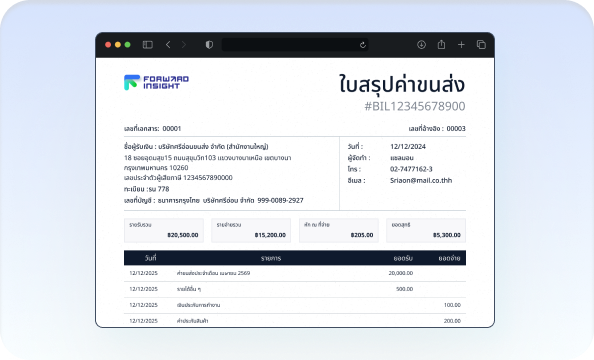Click the Forward Insight logo
Image resolution: width=594 pixels, height=360 pixels.
tap(156, 82)
